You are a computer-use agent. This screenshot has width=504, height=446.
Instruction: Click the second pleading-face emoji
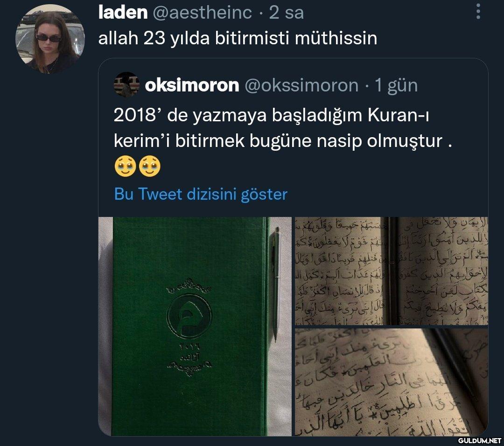[150, 166]
